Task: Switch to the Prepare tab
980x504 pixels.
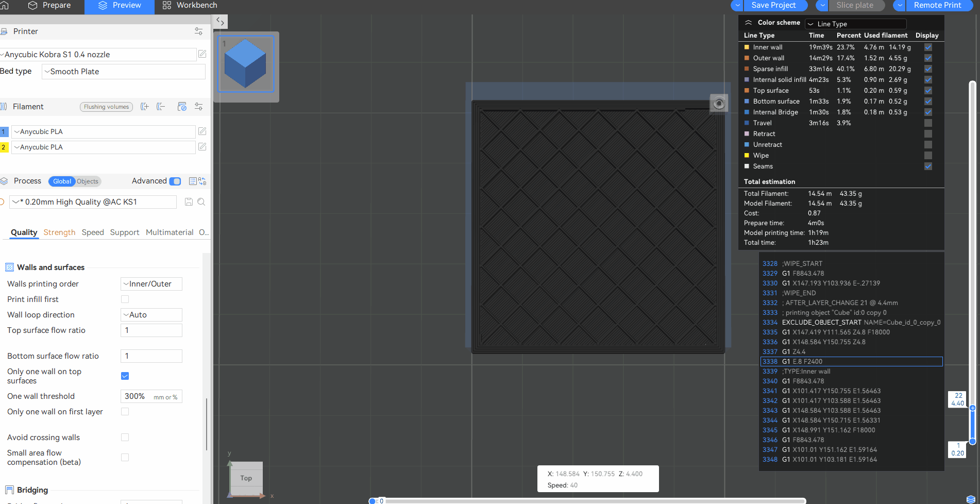Action: (x=49, y=6)
